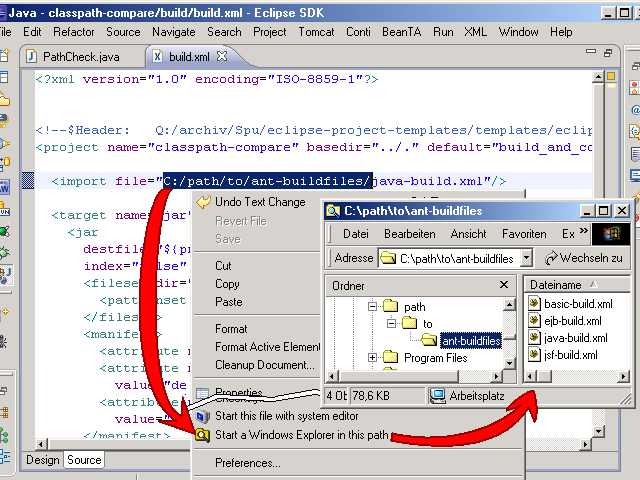Image resolution: width=640 pixels, height=480 pixels.
Task: Select Start a Windows Explorer in this path
Action: pyautogui.click(x=301, y=435)
